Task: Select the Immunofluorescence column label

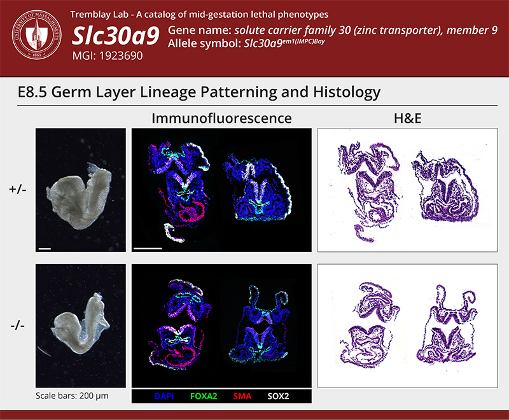Action: click(221, 118)
